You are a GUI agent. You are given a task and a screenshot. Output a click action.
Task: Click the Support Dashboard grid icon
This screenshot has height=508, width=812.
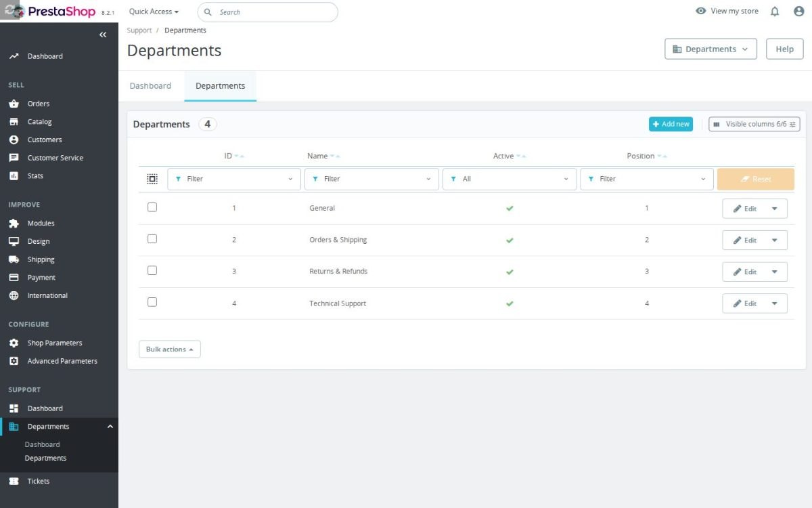14,408
